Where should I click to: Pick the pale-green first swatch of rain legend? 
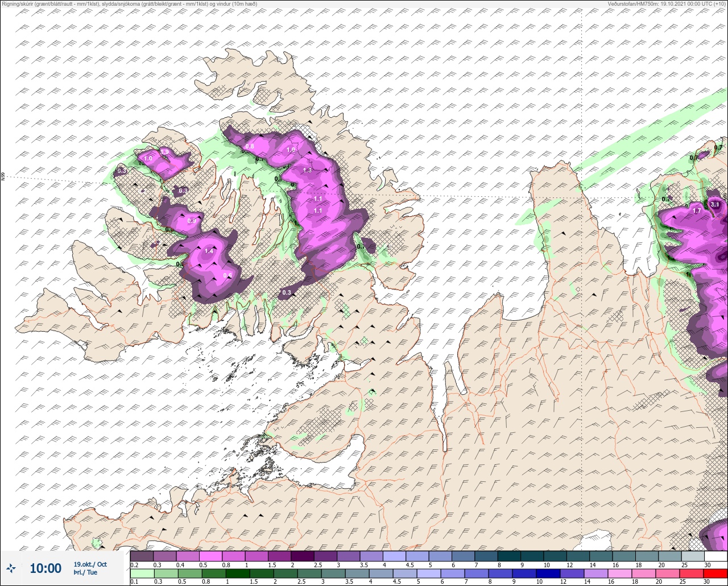(x=142, y=573)
